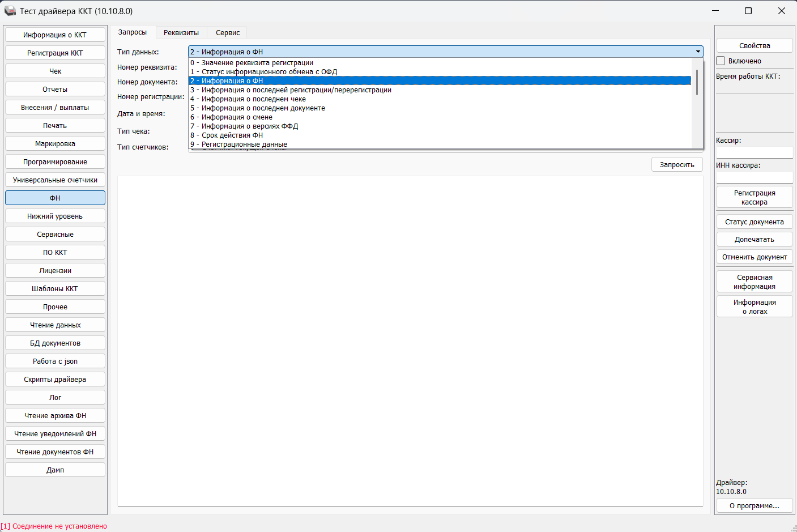Maximize the Тест драйвера ККТ window

click(748, 11)
